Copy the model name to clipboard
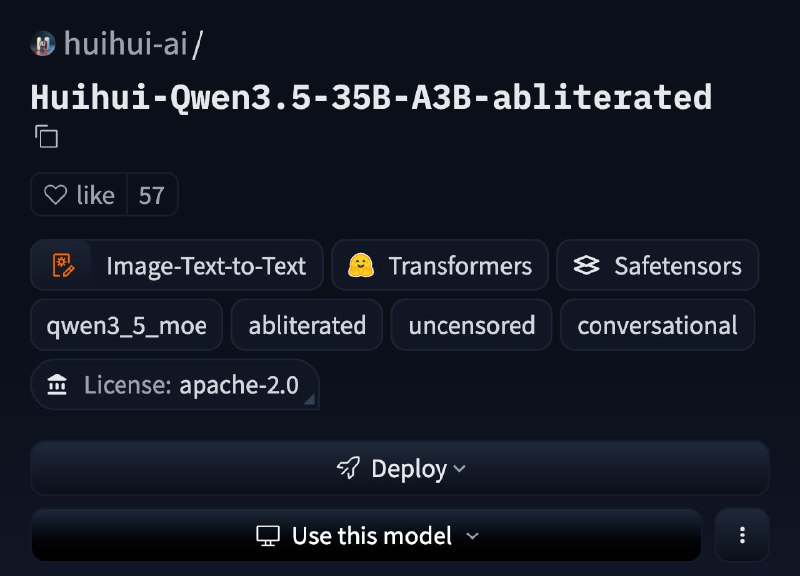Screen dimensions: 800x576 pos(46,136)
